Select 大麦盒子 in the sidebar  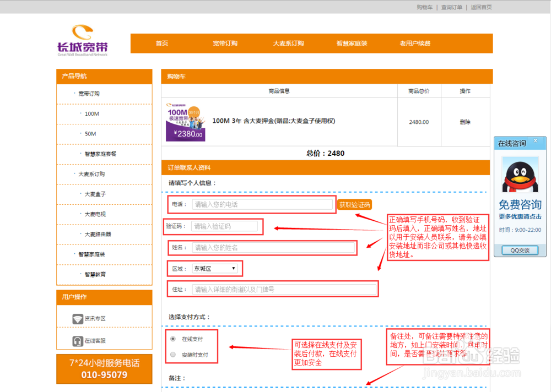[x=95, y=194]
